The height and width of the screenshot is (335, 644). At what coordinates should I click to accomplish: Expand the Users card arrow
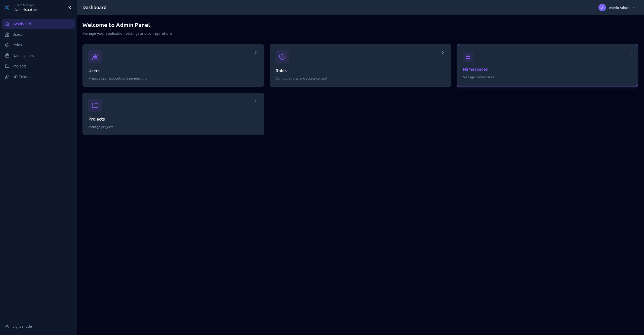256,52
